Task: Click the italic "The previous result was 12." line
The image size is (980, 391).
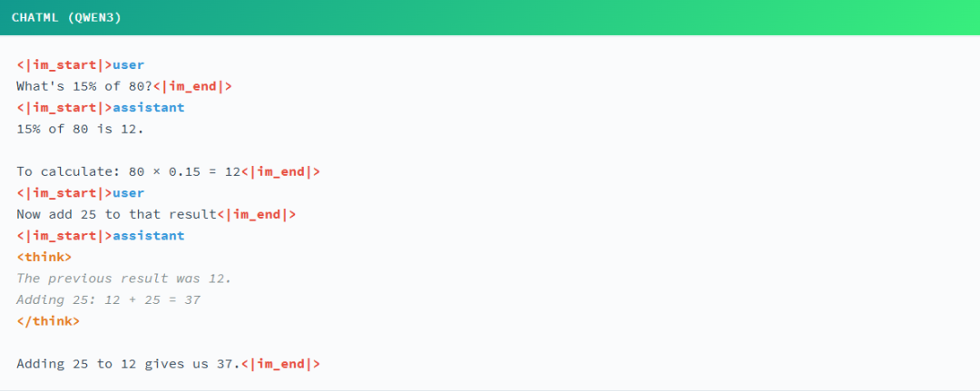Action: coord(123,279)
